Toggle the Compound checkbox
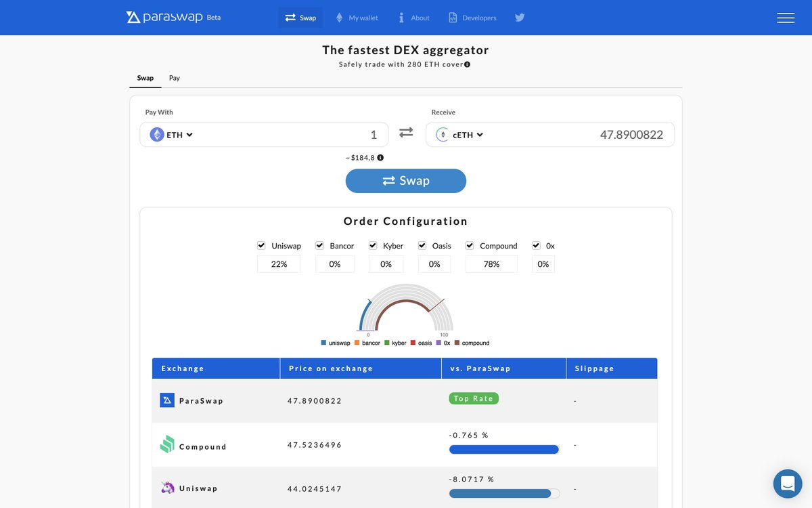The image size is (812, 508). coord(470,245)
